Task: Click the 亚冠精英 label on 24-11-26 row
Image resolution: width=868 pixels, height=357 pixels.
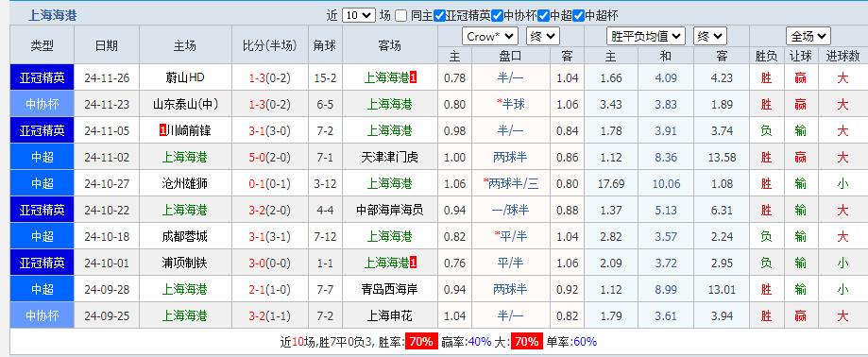Action: click(43, 78)
